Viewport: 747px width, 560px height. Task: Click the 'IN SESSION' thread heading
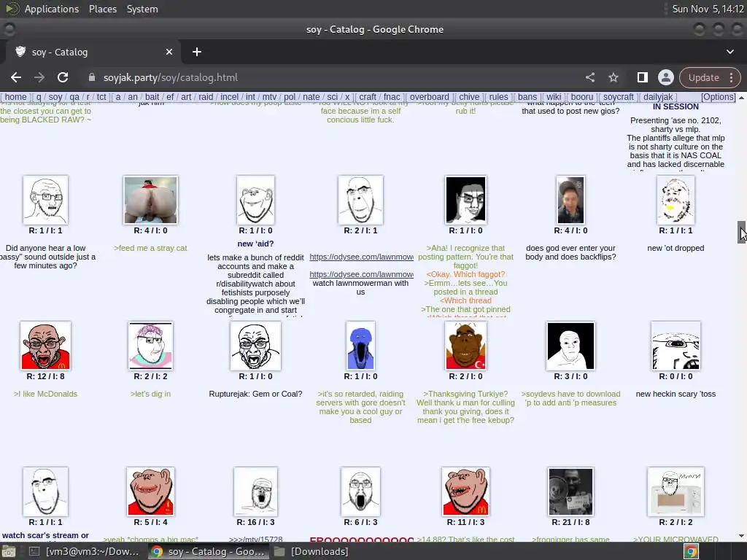coord(676,106)
